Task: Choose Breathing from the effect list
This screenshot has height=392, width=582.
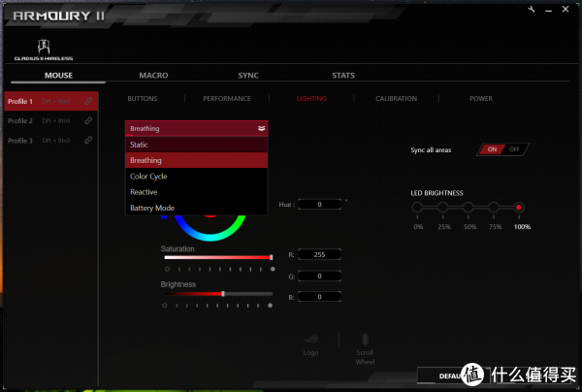Action: click(196, 160)
